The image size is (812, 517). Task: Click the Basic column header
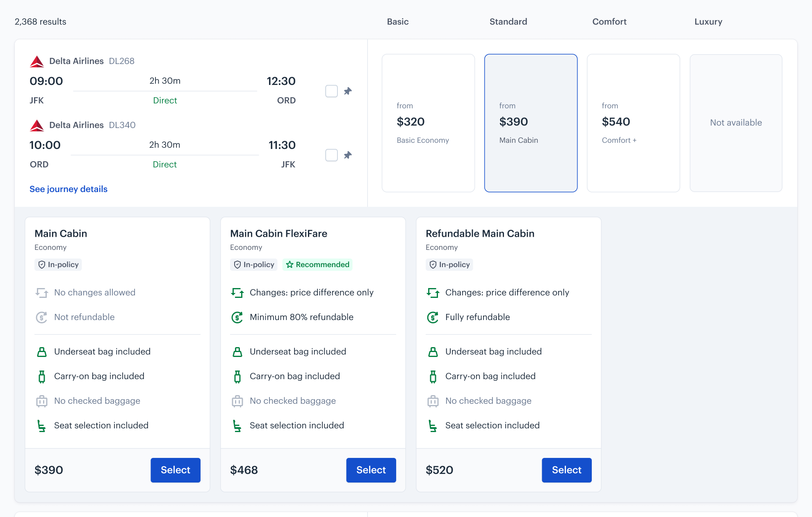398,22
